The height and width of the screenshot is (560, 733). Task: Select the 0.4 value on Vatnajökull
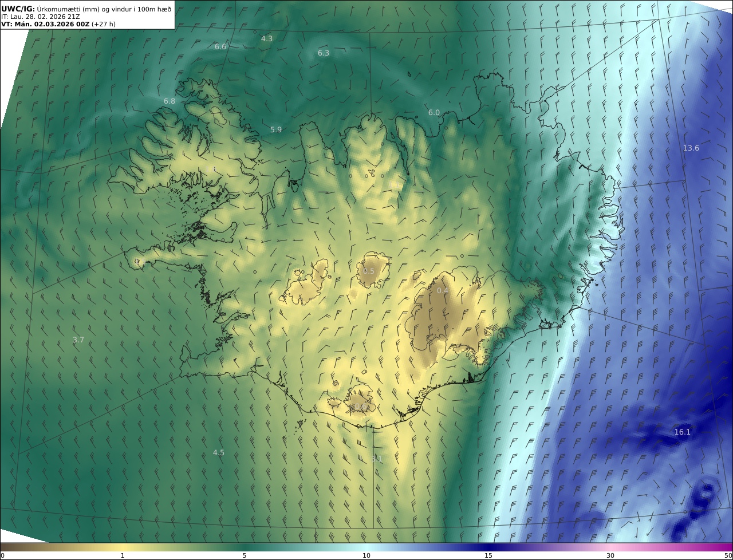(x=443, y=291)
